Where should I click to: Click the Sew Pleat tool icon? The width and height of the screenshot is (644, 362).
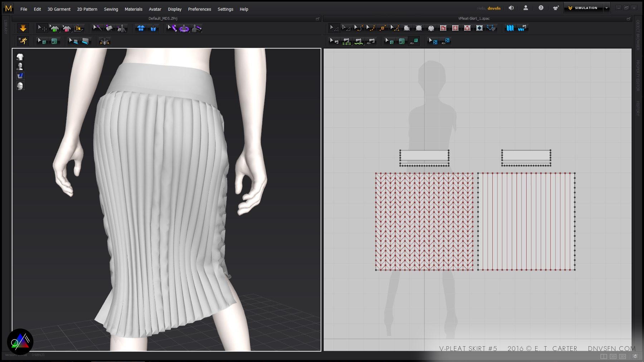tap(522, 28)
